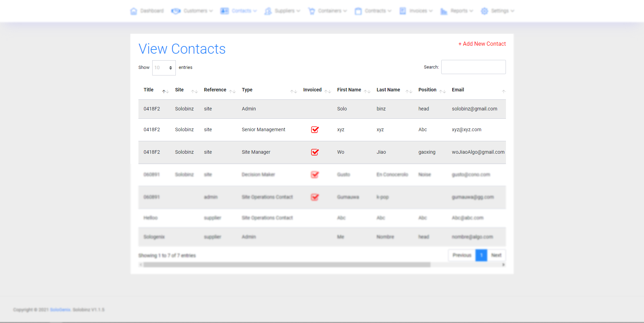Click the Add New Contact link
644x323 pixels.
click(x=482, y=44)
